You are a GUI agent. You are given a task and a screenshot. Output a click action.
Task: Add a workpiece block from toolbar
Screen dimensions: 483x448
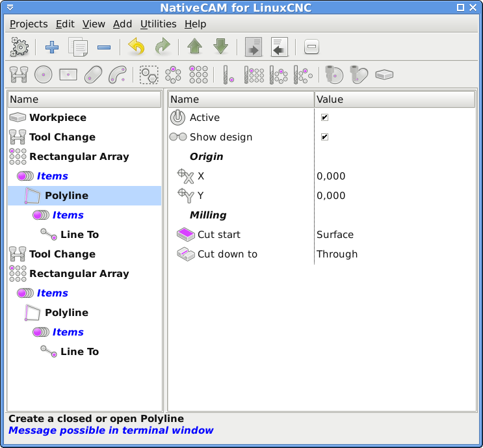(x=384, y=75)
